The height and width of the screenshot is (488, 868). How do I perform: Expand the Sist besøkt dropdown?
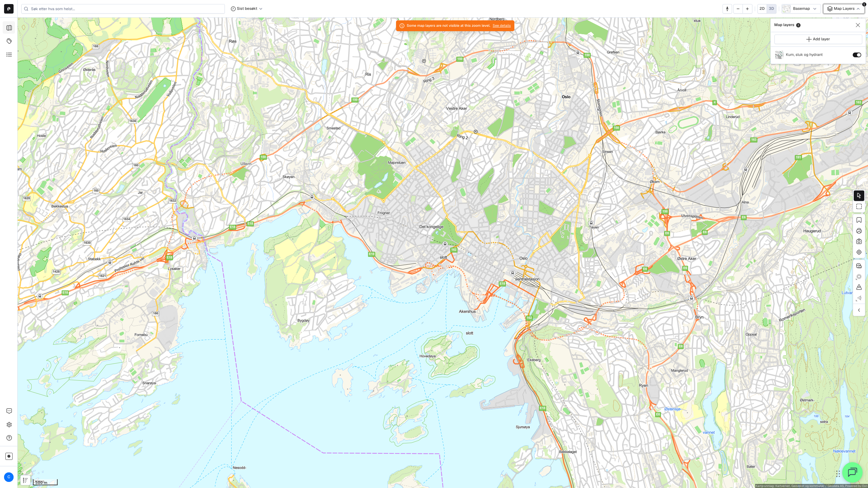(x=246, y=9)
